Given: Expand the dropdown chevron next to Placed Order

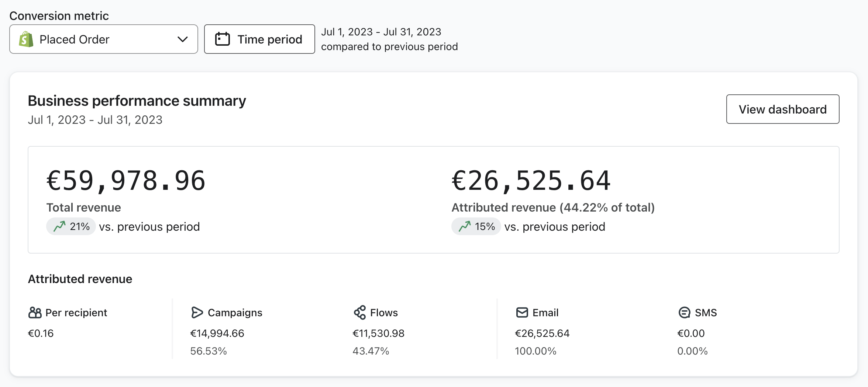Looking at the screenshot, I should tap(183, 39).
